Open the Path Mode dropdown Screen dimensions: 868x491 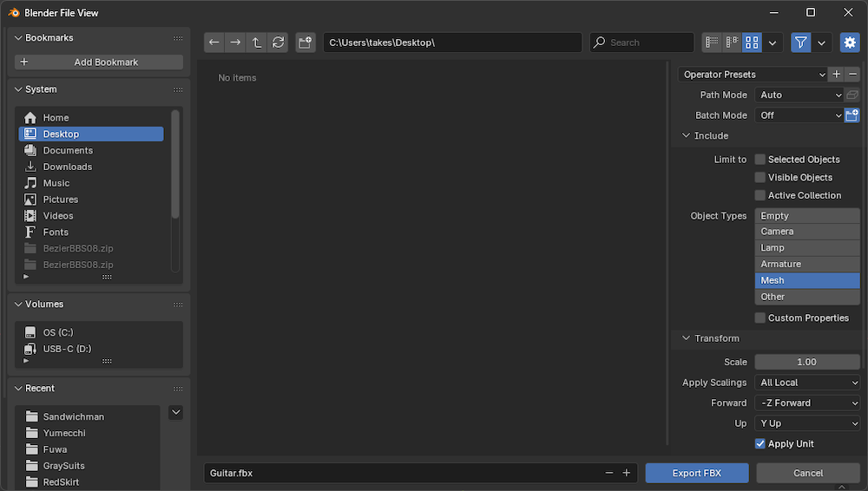(799, 95)
